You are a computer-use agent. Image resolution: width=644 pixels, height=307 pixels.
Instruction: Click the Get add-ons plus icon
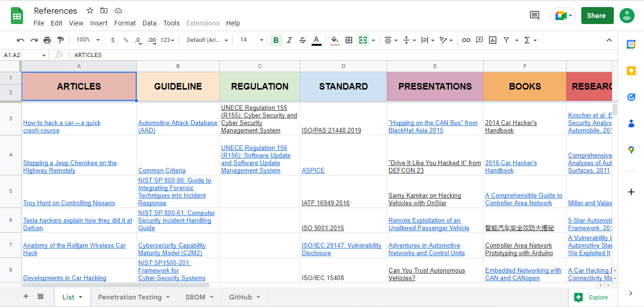[631, 192]
